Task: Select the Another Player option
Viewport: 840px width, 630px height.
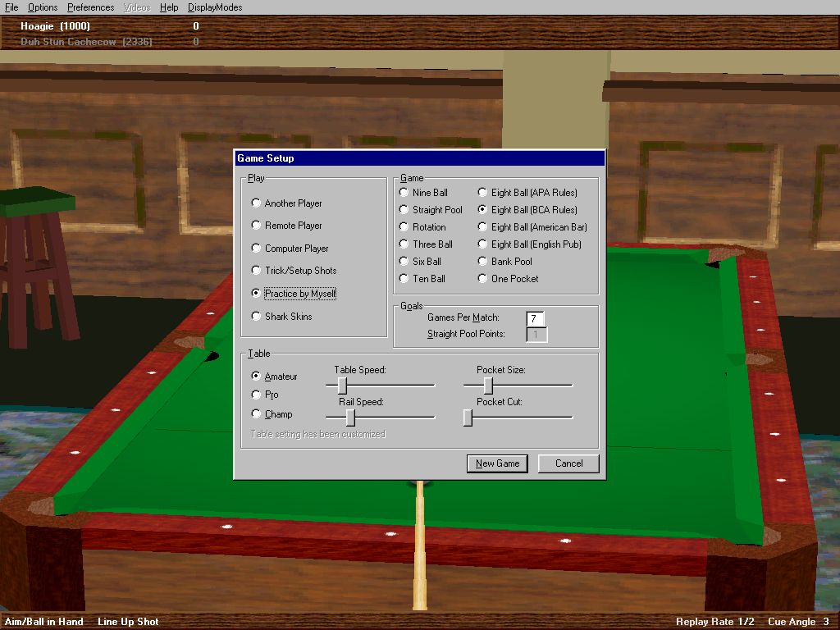Action: [286, 203]
